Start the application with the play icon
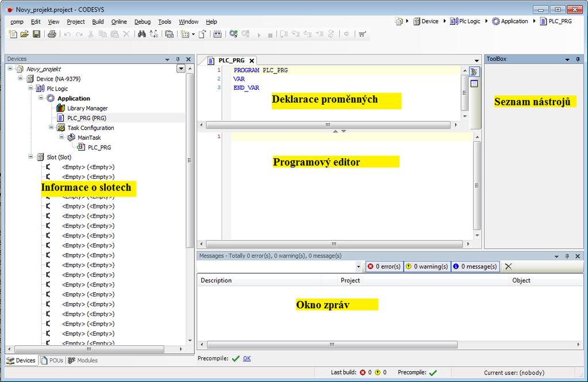Image resolution: width=588 pixels, height=382 pixels. tap(259, 35)
